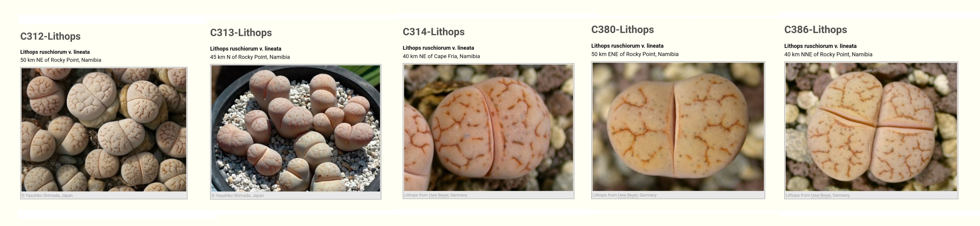Open the C312-Lithops heading

click(x=50, y=37)
